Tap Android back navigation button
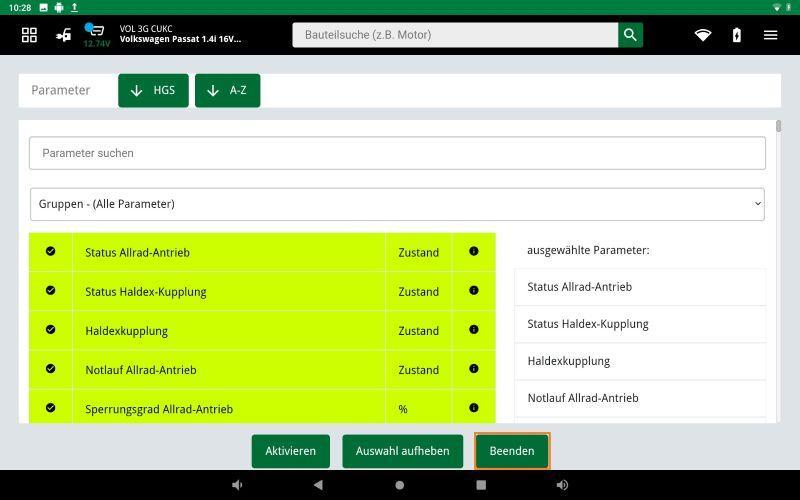The height and width of the screenshot is (500, 800). [318, 485]
